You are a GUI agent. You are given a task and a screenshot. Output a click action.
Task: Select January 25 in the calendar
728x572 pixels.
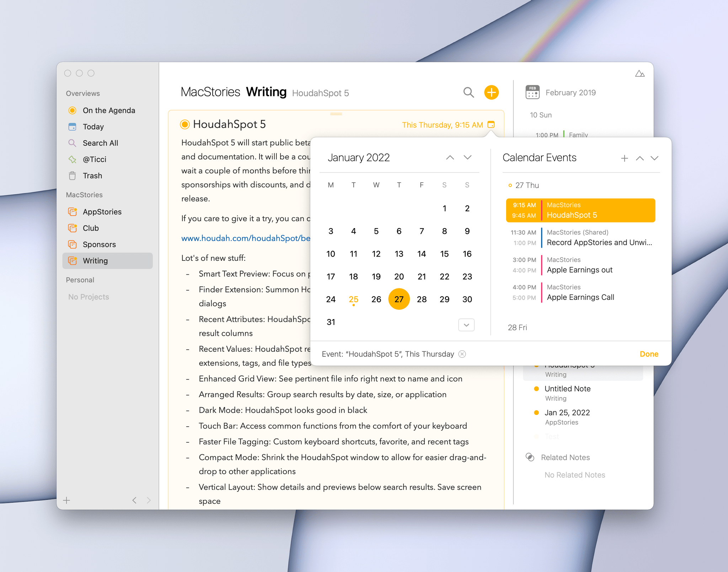[353, 299]
